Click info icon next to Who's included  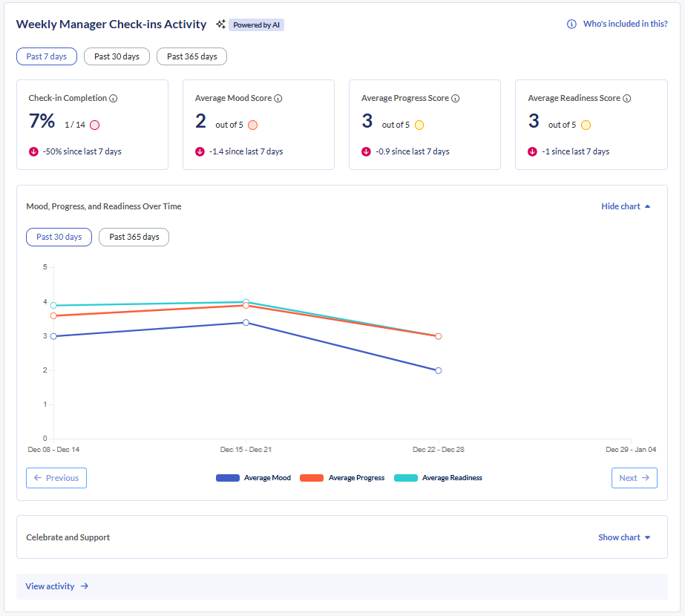[x=571, y=24]
